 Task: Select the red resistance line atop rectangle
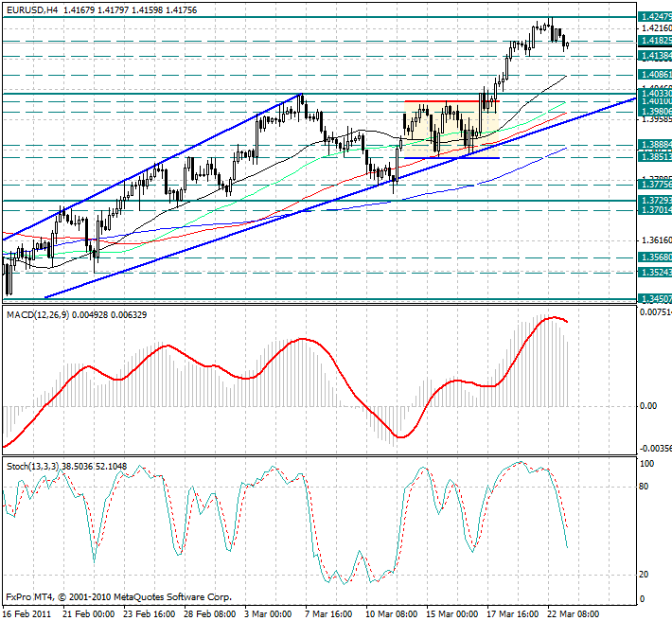pos(451,101)
